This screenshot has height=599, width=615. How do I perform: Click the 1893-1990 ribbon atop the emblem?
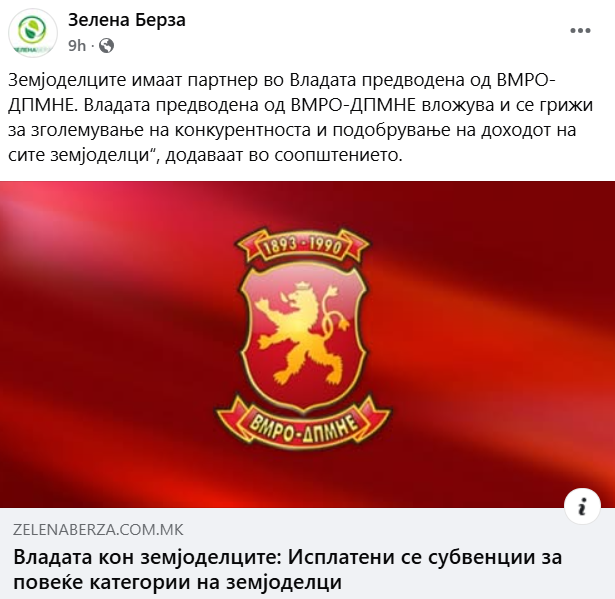(302, 246)
